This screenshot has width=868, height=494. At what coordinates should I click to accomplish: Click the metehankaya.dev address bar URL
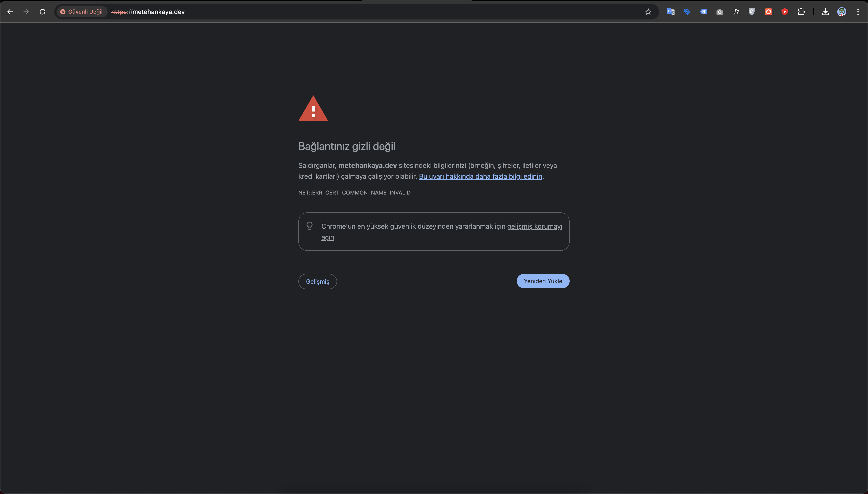[158, 12]
